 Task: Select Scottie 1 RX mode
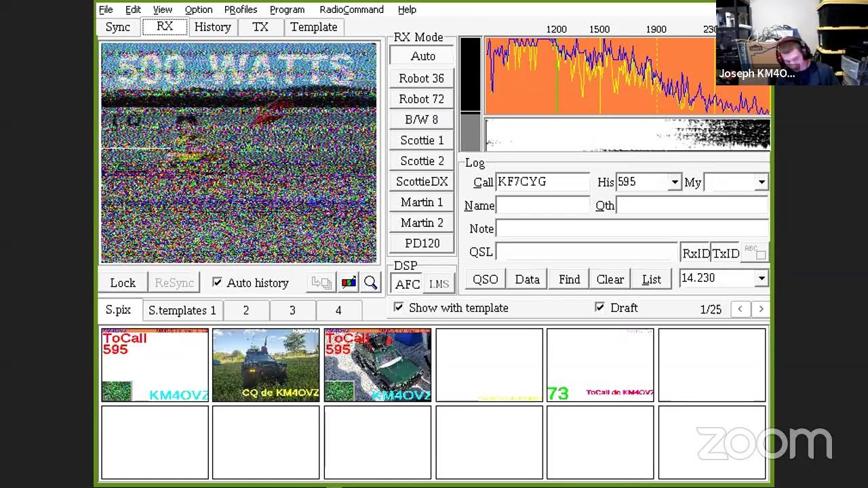click(x=422, y=140)
